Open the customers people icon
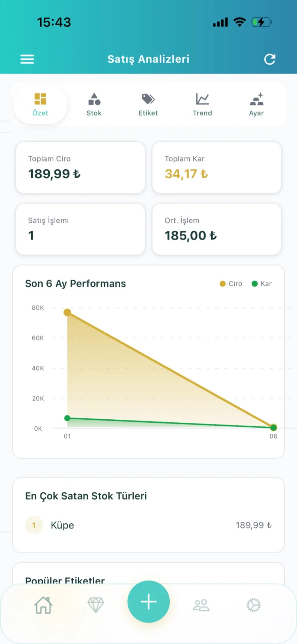Image resolution: width=297 pixels, height=644 pixels. [x=201, y=605]
